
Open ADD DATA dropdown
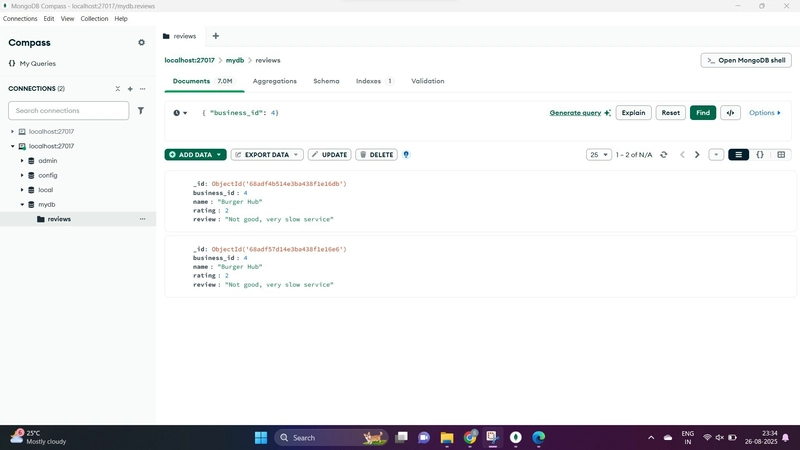pos(195,155)
